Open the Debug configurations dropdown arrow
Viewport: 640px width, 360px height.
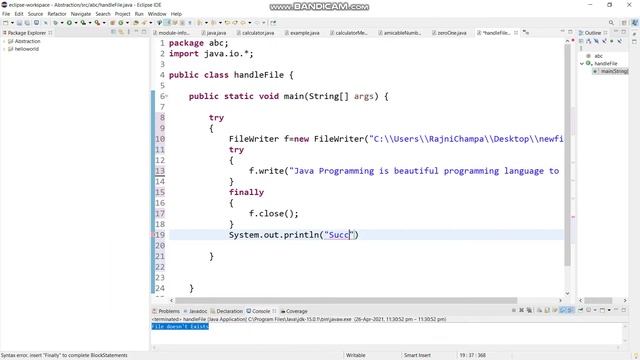[x=62, y=23]
